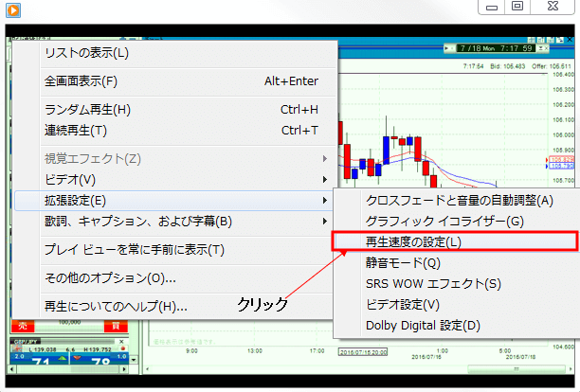This screenshot has width=580, height=392.
Task: Choose Dolby Digital 設定(D)
Action: [424, 326]
